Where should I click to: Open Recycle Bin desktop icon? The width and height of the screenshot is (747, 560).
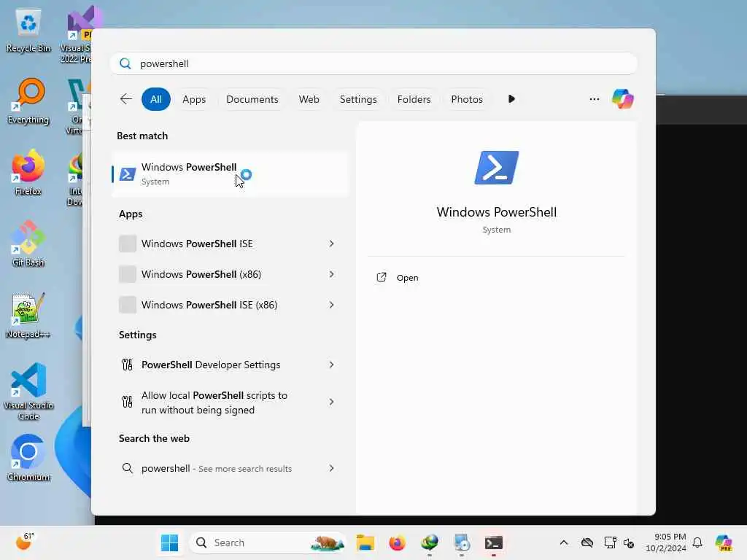coord(28,30)
